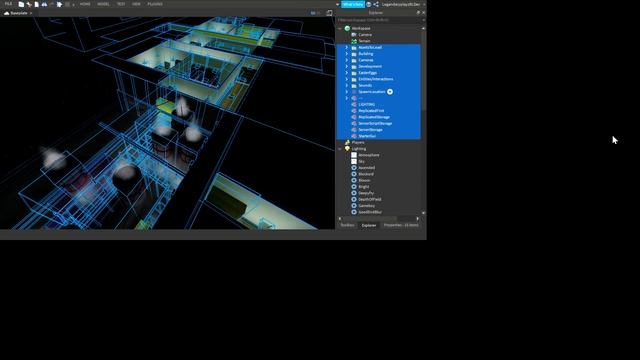Select Camera in the Explorer

(x=365, y=35)
